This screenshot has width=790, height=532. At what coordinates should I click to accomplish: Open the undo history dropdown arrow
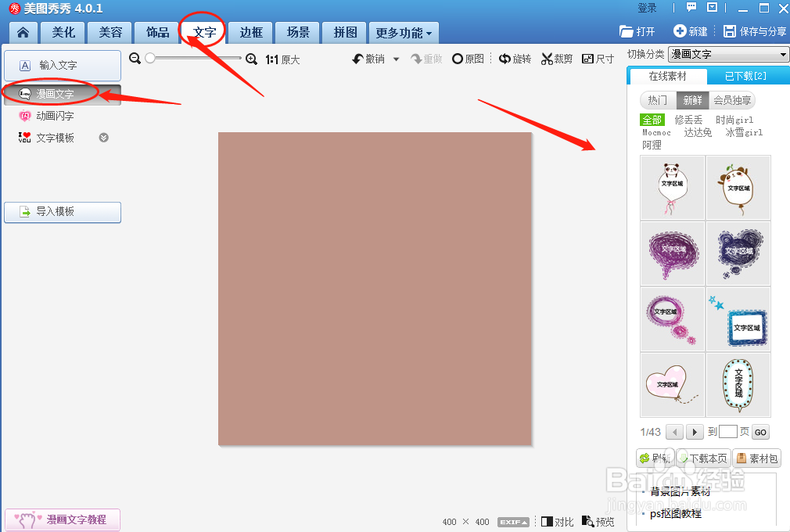tap(396, 59)
